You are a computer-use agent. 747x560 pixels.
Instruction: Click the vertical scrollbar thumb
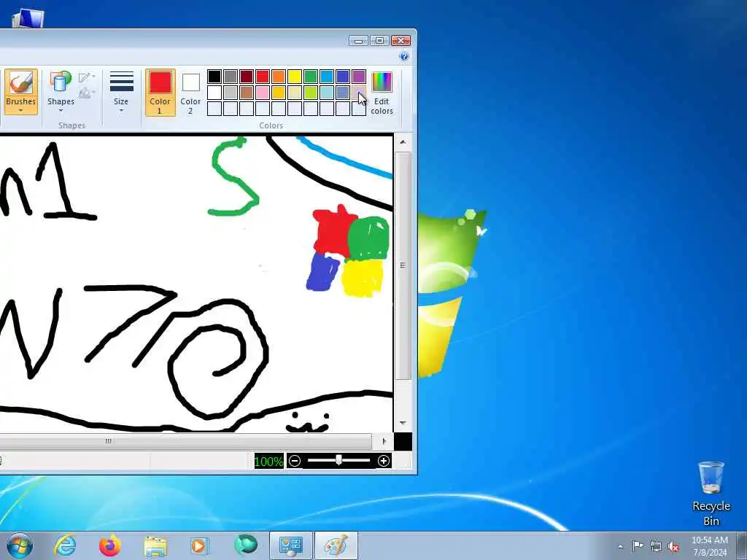403,265
